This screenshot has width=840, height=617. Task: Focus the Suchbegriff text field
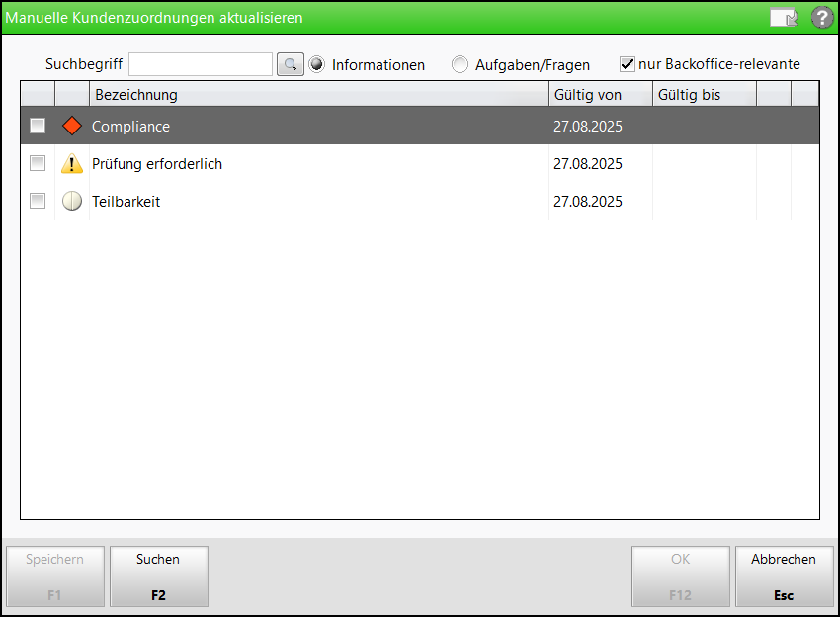[x=201, y=64]
